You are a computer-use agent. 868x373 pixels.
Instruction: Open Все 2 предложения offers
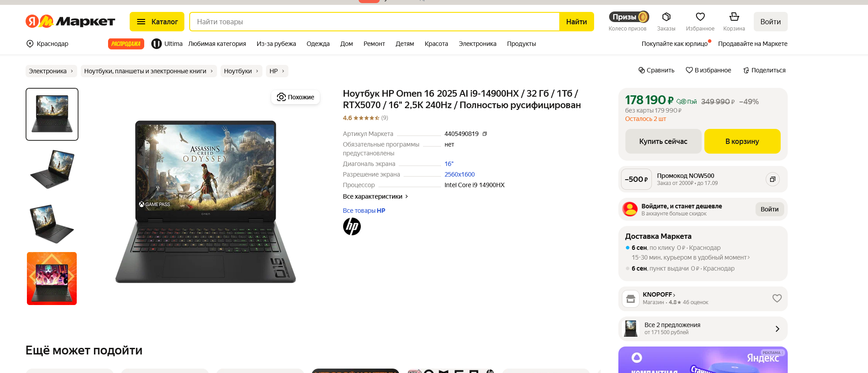tap(703, 329)
